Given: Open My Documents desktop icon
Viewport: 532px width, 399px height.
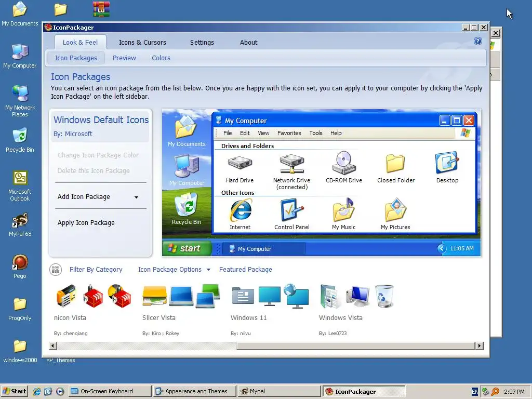Looking at the screenshot, I should tap(20, 9).
